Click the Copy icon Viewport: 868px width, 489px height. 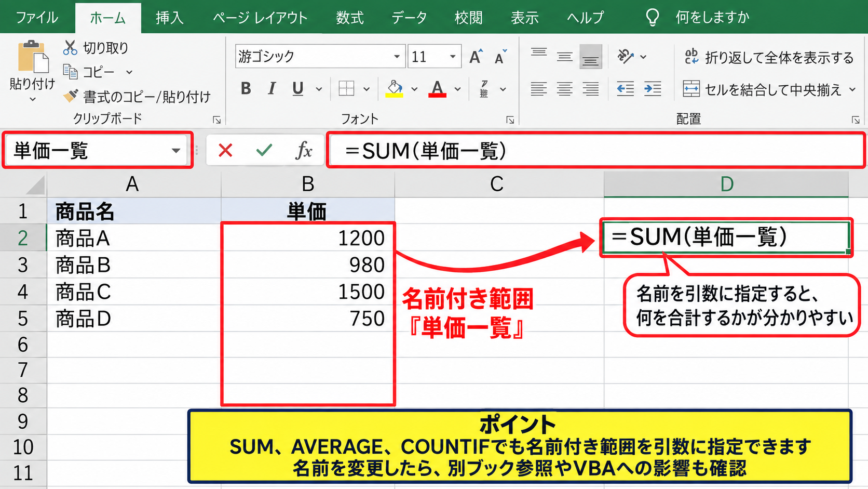point(70,71)
